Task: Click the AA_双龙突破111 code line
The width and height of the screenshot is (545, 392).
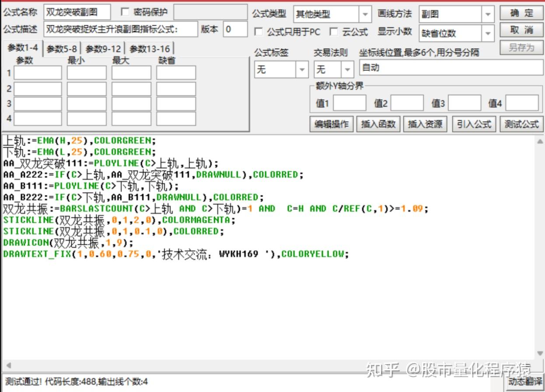Action: coord(111,163)
